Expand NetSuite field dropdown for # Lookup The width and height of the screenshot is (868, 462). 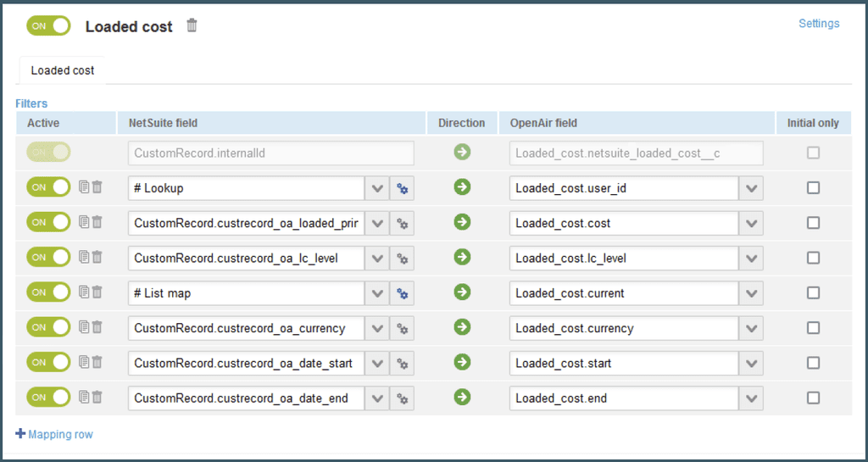point(377,188)
